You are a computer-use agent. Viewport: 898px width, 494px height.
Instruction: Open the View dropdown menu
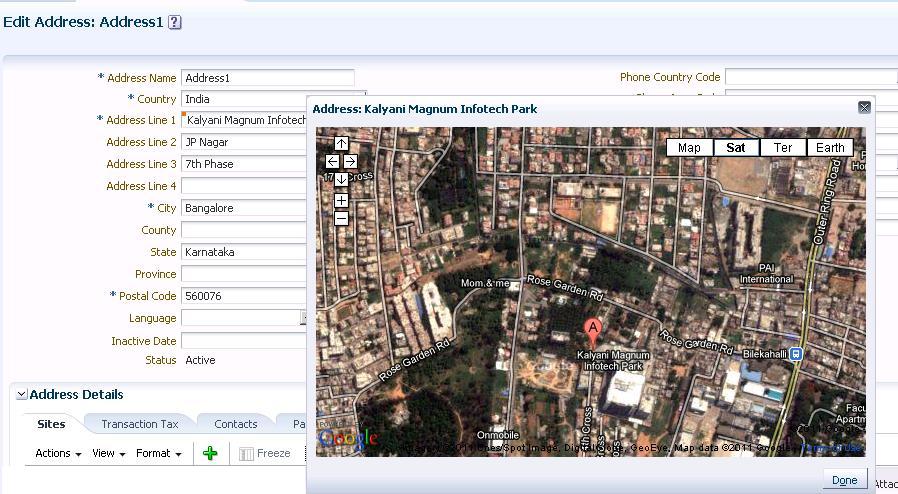point(108,453)
